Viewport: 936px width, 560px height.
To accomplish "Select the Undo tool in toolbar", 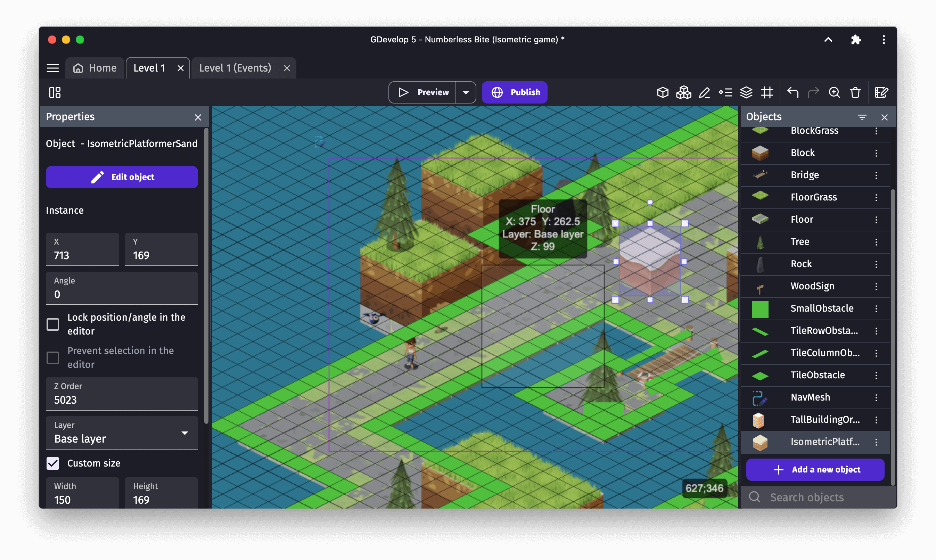I will coord(793,92).
